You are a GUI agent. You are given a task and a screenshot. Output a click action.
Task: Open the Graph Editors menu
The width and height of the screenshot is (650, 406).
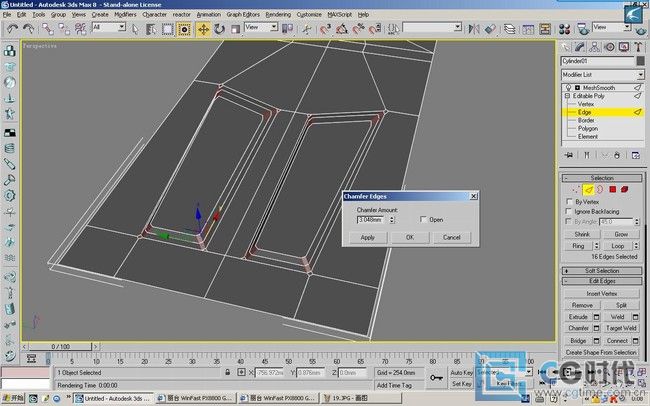click(x=243, y=15)
